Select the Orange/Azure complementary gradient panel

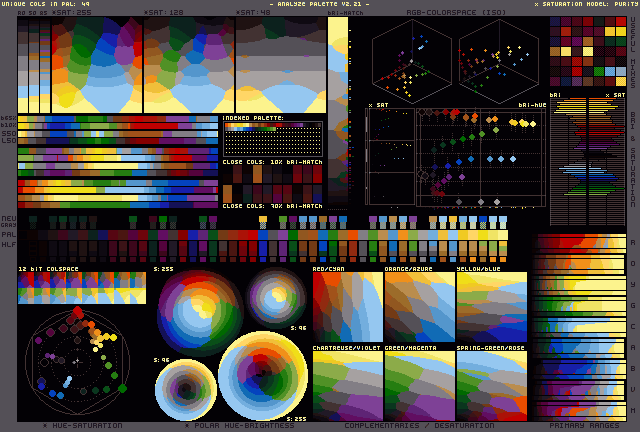tap(419, 307)
